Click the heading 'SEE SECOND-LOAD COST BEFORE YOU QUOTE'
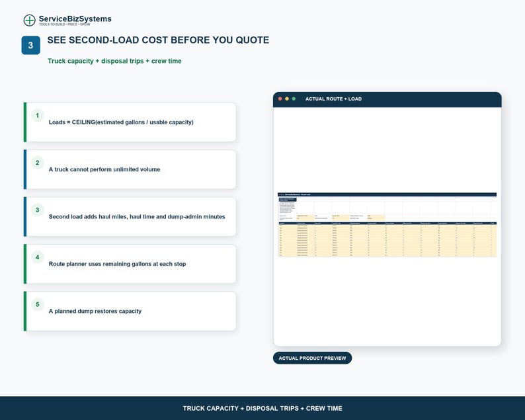Screen dimensions: 525x420 pyautogui.click(x=158, y=40)
